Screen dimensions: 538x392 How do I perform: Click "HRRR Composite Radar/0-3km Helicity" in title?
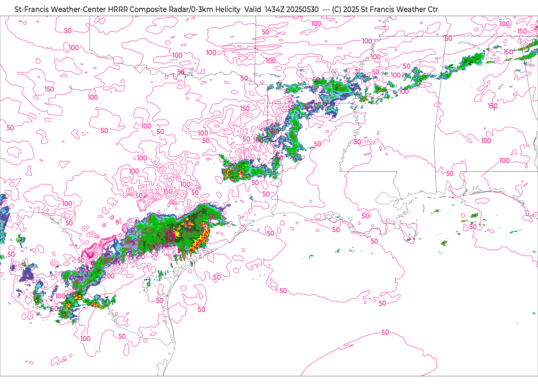point(174,10)
